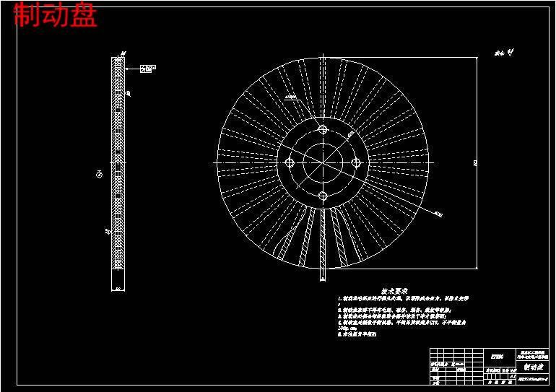The height and width of the screenshot is (392, 556).
Task: Click the red 制动盘 title text
Action: [56, 15]
